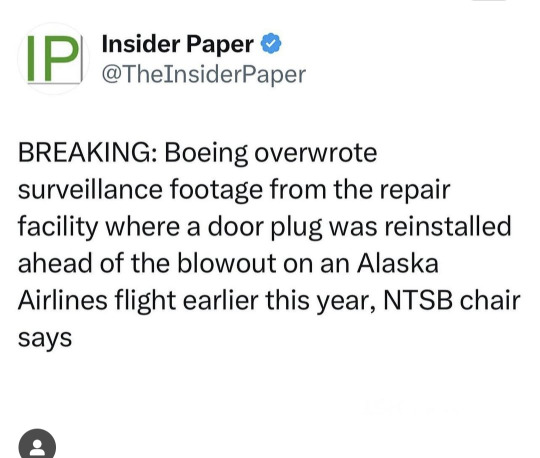Click the word reinstalled in the tweet
The width and height of the screenshot is (540, 458).
[447, 226]
